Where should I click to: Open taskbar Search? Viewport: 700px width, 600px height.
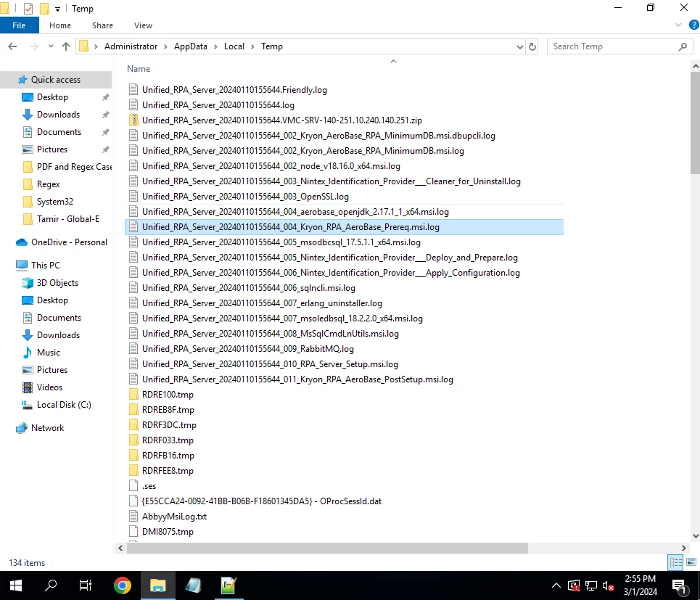tap(51, 585)
